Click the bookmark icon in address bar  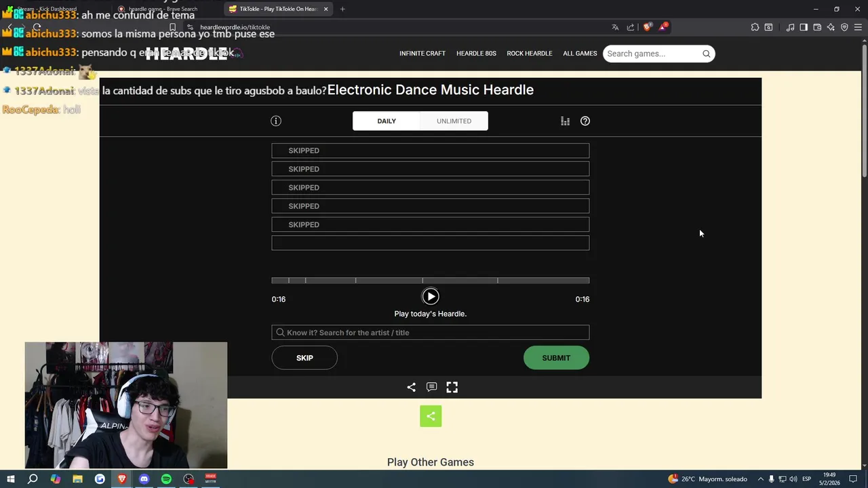(x=172, y=27)
